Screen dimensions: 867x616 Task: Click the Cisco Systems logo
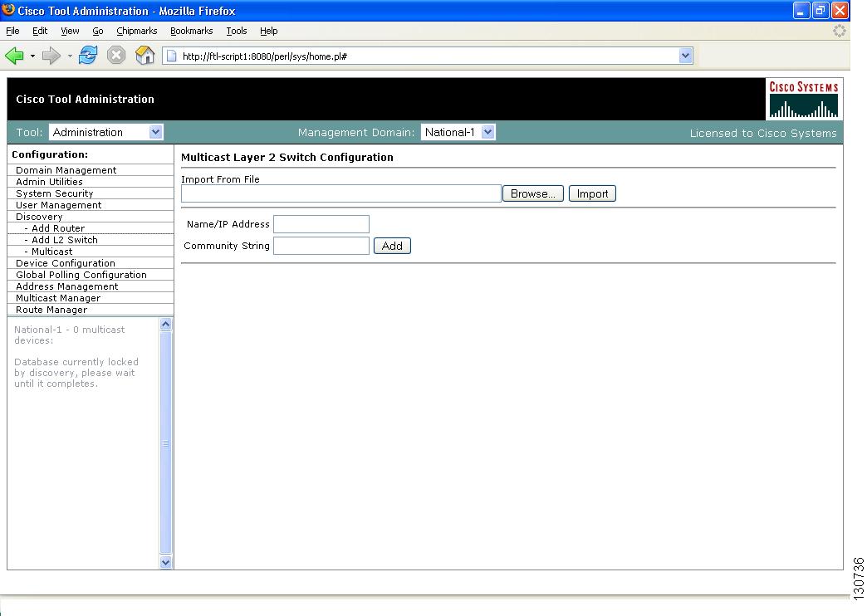(804, 99)
